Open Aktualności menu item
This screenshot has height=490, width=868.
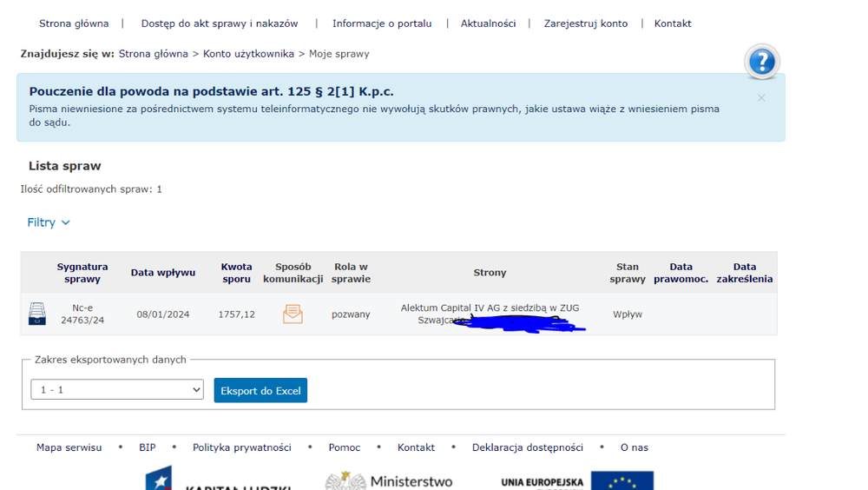tap(488, 23)
